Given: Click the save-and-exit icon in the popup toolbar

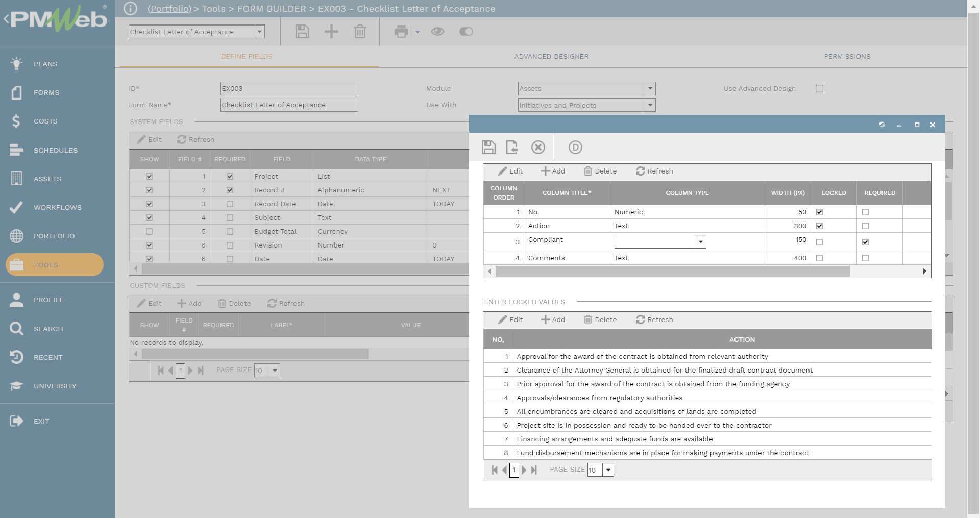Looking at the screenshot, I should [512, 147].
